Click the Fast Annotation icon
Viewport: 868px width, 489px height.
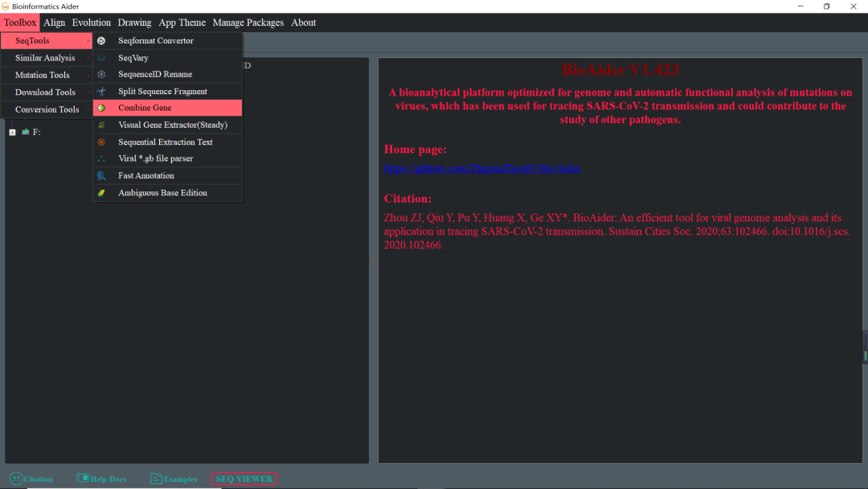(101, 175)
